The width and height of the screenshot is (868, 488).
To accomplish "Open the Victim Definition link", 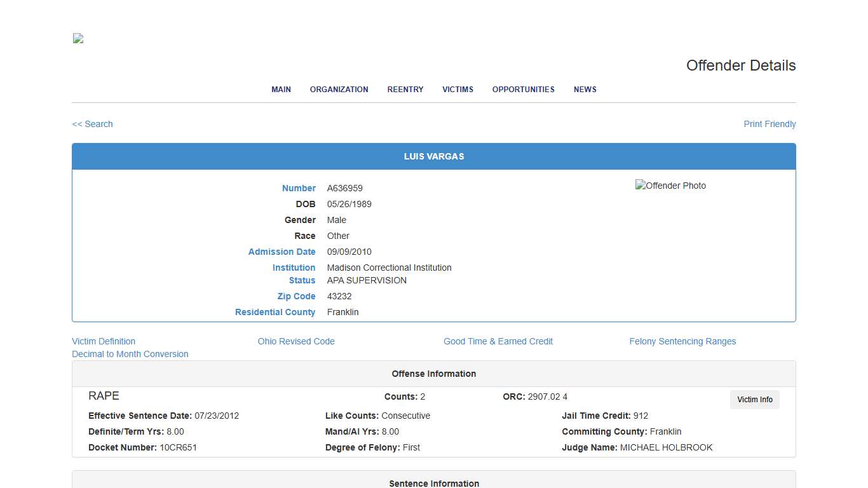I will pyautogui.click(x=104, y=341).
